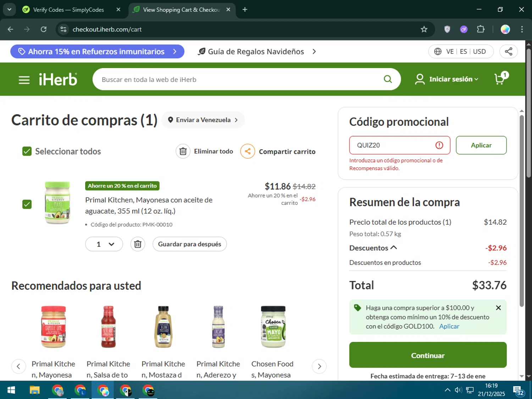Reload the page
Screen dimensions: 532x399
[x=44, y=29]
